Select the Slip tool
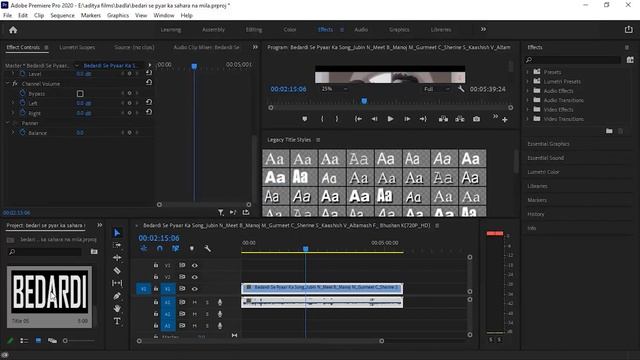 pos(117,283)
